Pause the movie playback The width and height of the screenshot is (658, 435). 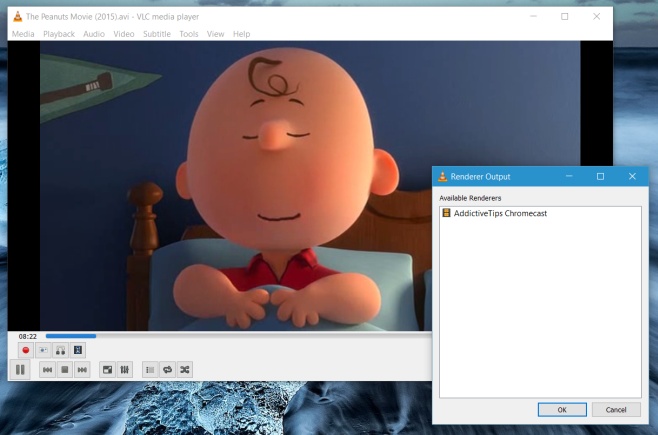click(20, 370)
